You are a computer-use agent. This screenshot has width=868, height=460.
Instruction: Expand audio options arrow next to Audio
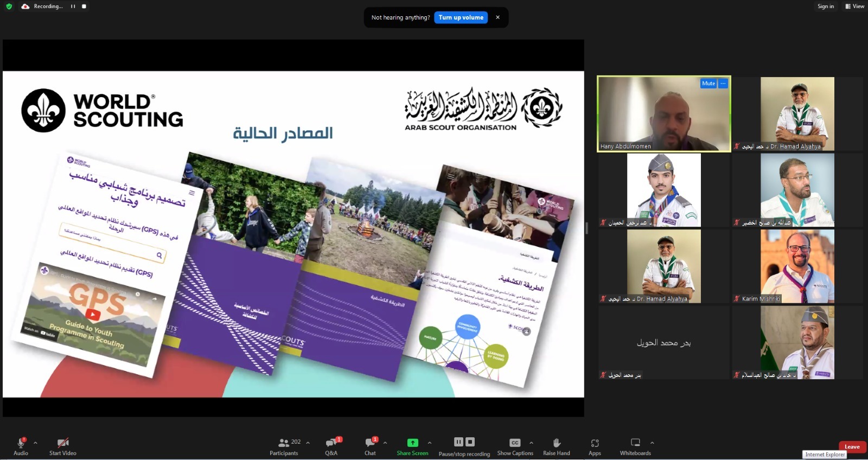tap(35, 443)
